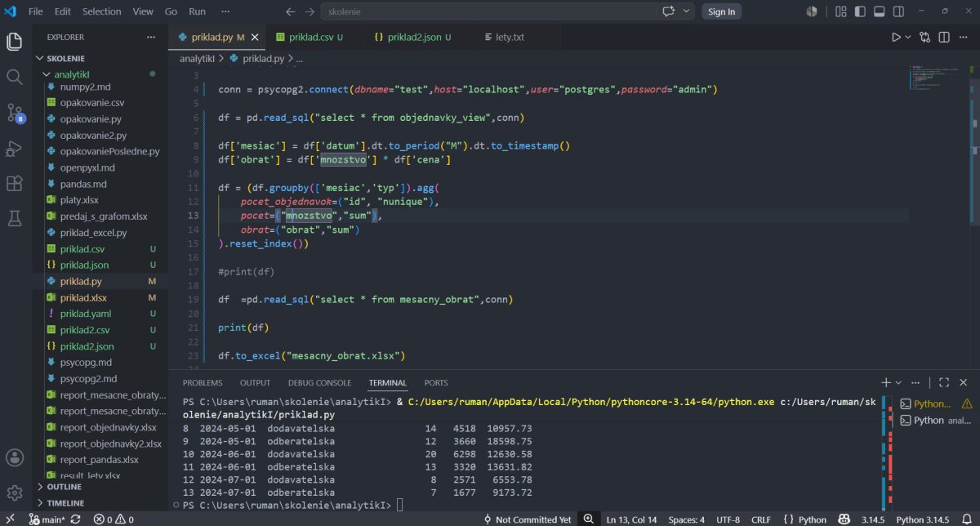
Task: Open the Explorer view in activity bar
Action: (x=14, y=42)
